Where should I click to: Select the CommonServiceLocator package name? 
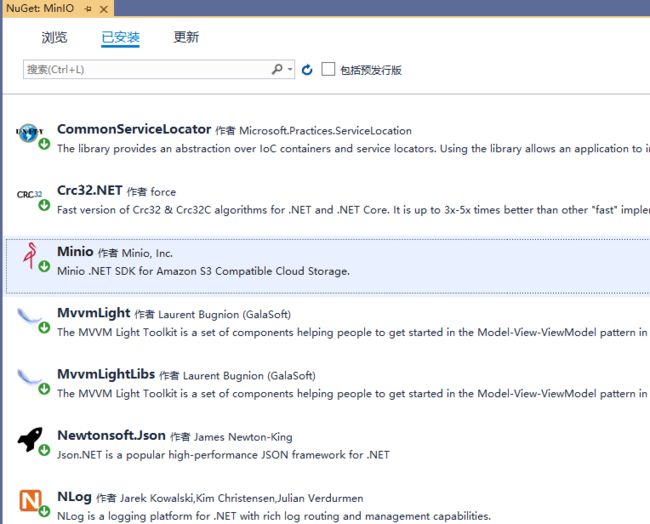tap(134, 129)
